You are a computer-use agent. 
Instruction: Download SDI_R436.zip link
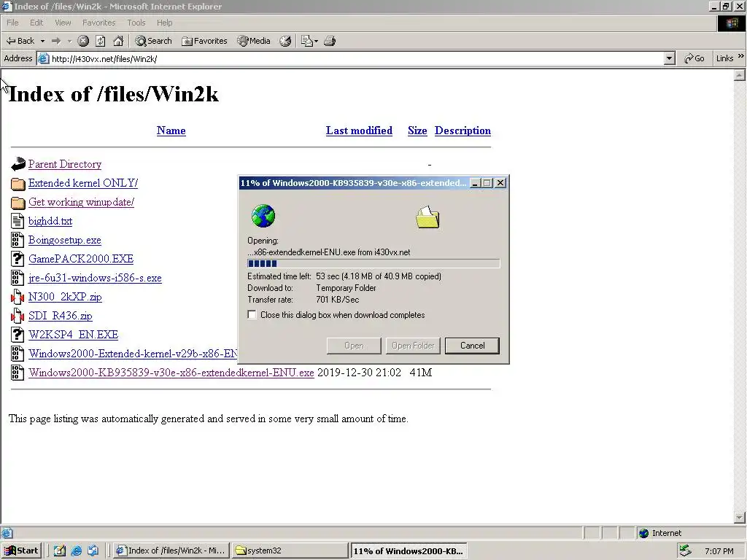point(60,316)
